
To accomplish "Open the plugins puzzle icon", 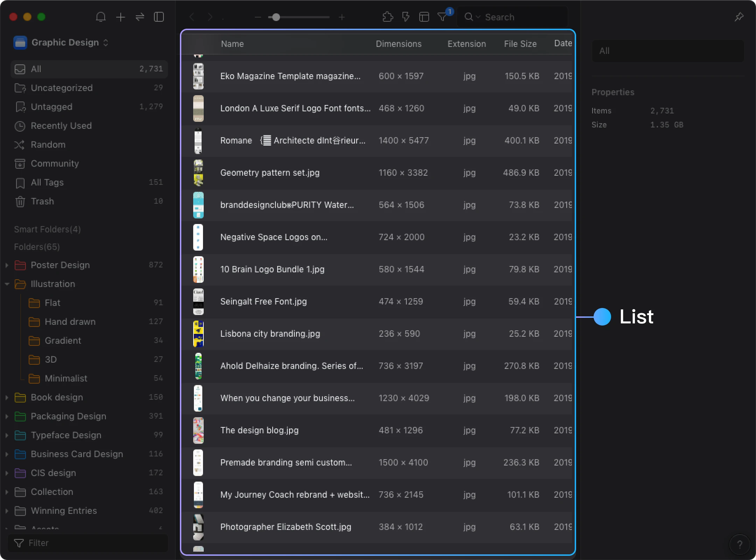I will coord(387,17).
